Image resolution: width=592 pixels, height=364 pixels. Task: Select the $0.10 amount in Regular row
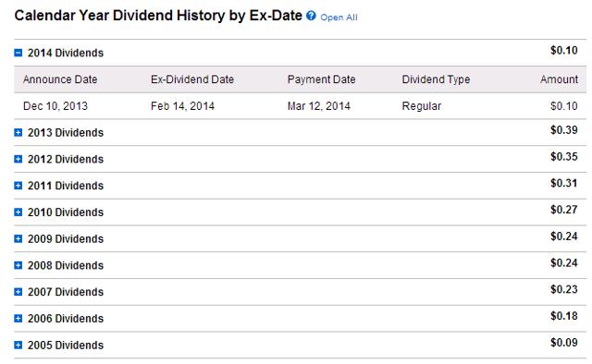563,106
